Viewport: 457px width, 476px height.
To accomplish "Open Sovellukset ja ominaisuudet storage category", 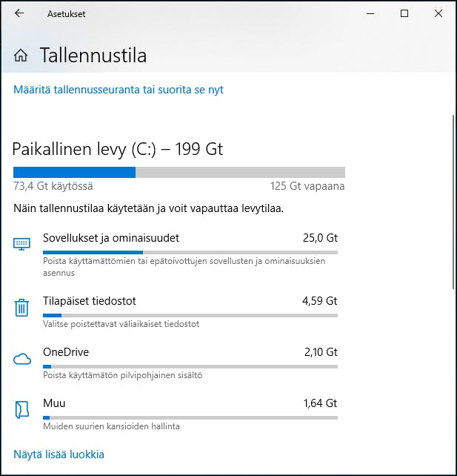I will click(111, 238).
